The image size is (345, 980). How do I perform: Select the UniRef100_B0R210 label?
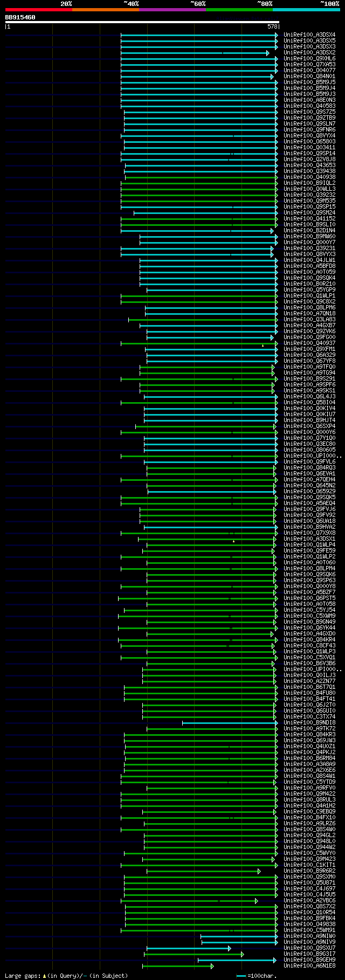point(309,284)
